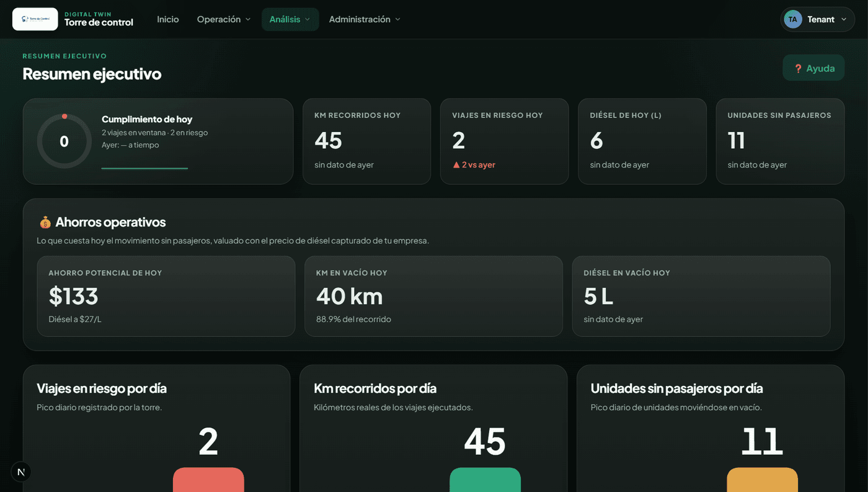This screenshot has width=868, height=492.
Task: Click the question mark icon in Ayuda
Action: (798, 68)
